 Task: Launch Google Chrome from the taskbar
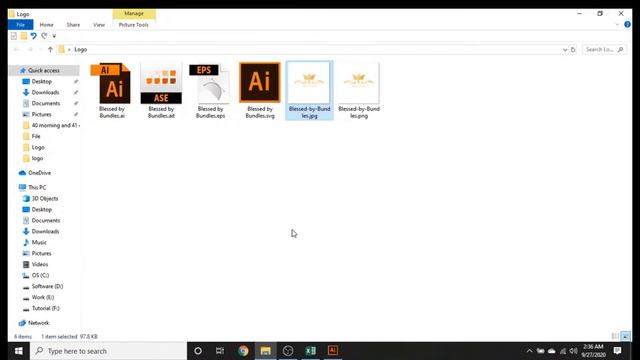[x=243, y=351]
